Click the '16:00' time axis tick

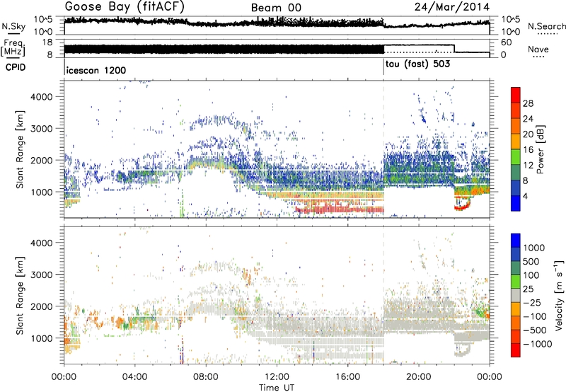pos(347,377)
